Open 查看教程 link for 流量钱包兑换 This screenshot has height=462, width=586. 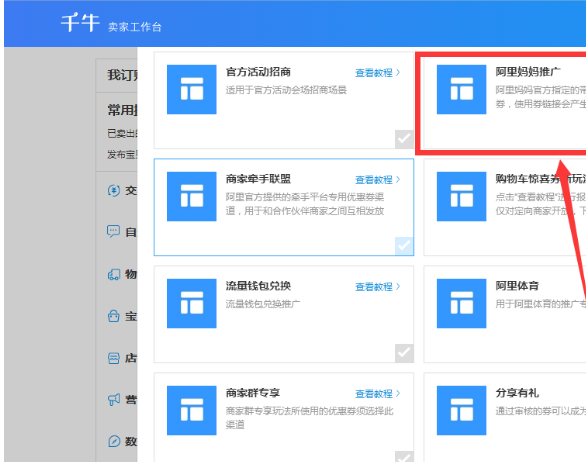[x=377, y=287]
